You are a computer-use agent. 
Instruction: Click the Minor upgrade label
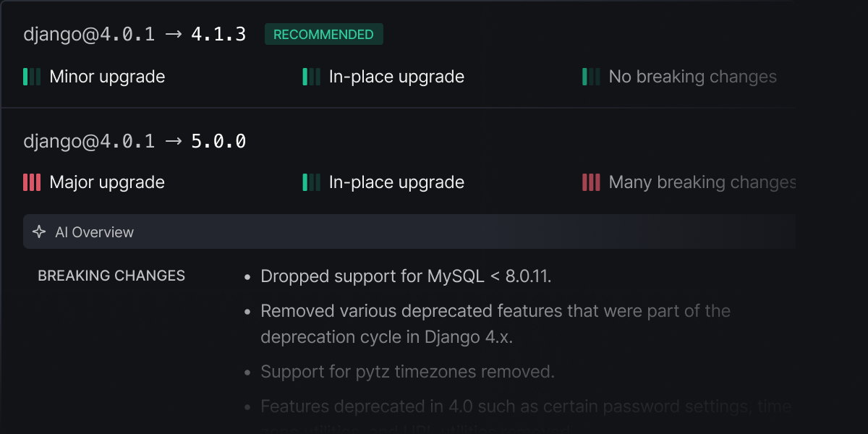(x=107, y=77)
